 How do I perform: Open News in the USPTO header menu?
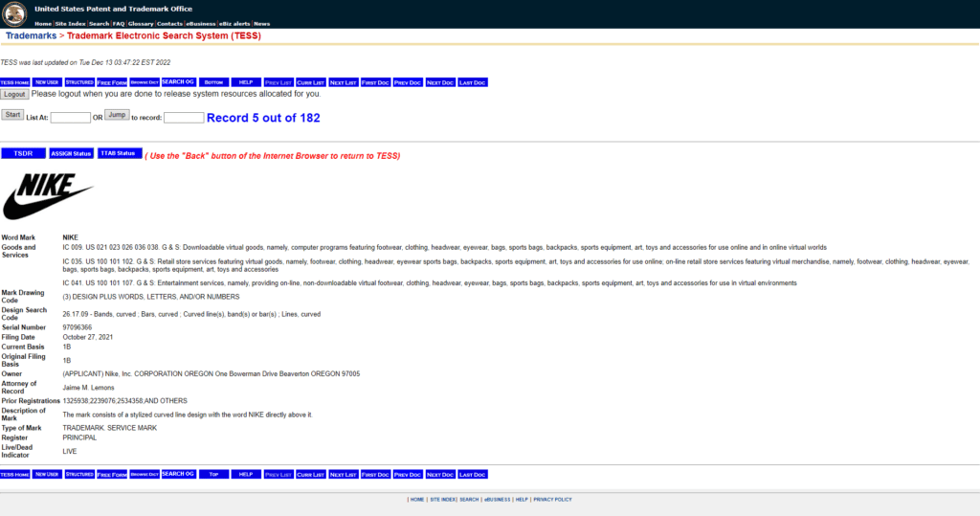tap(262, 24)
